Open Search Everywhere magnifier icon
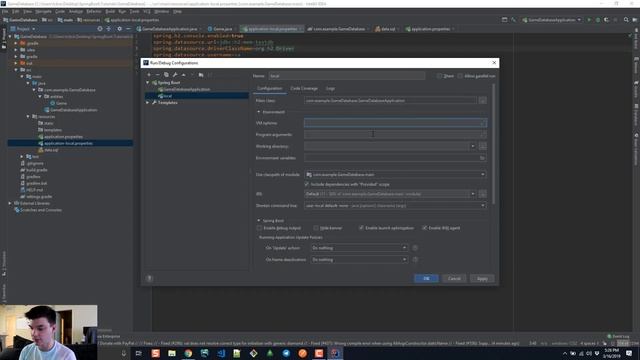Viewport: 640px width, 360px height. [626, 20]
